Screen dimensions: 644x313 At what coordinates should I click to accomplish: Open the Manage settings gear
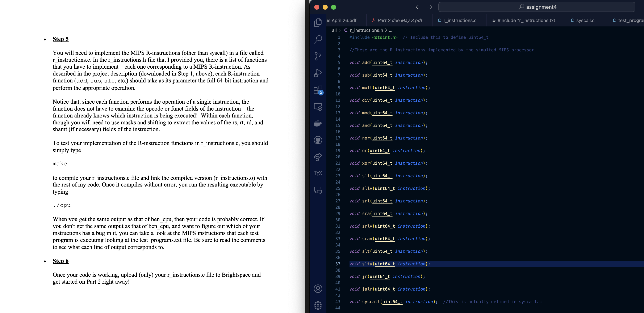pos(318,305)
